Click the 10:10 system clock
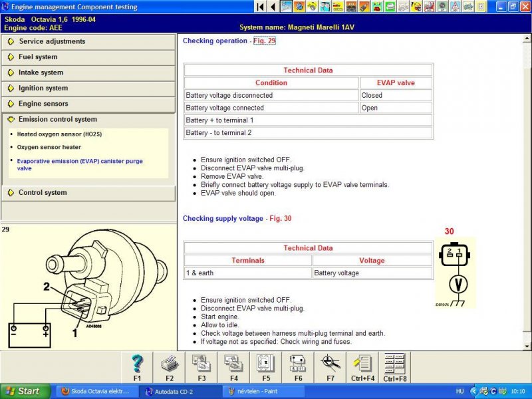Screen dimensions: 532x399 (x=518, y=392)
